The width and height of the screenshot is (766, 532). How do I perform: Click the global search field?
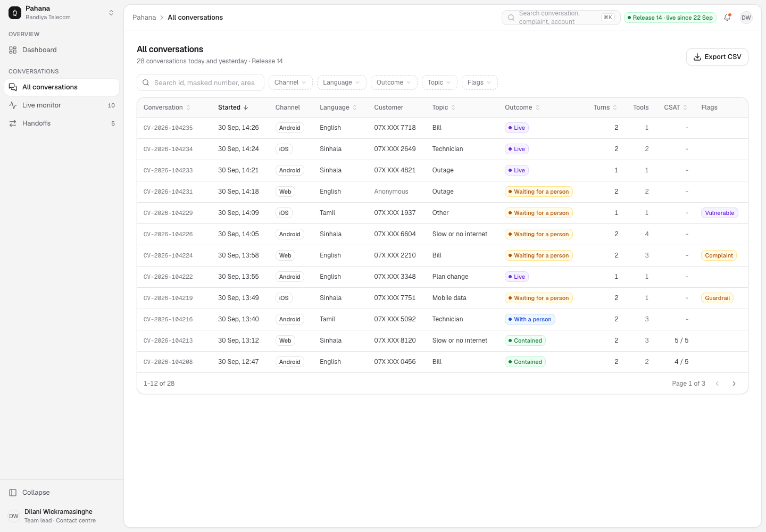[x=561, y=18]
